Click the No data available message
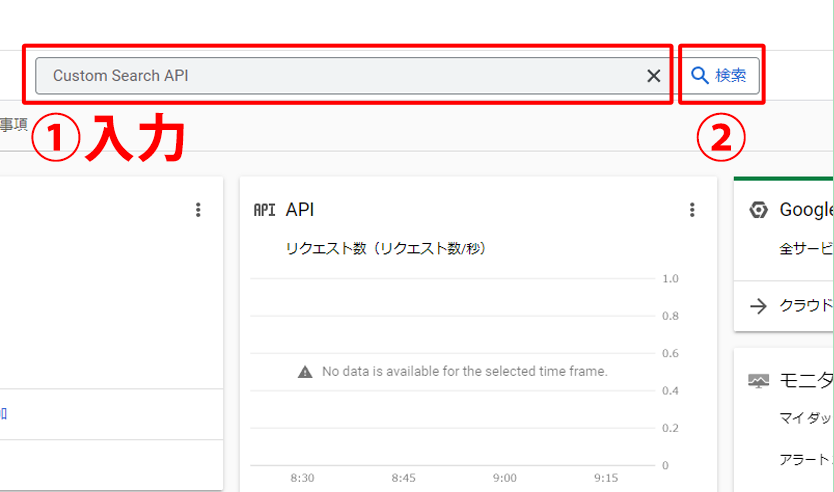Viewport: 834px width, 492px height. click(x=464, y=372)
